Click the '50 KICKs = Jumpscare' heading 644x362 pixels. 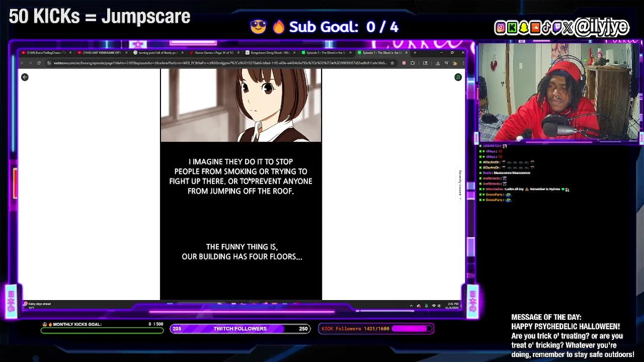pos(100,16)
